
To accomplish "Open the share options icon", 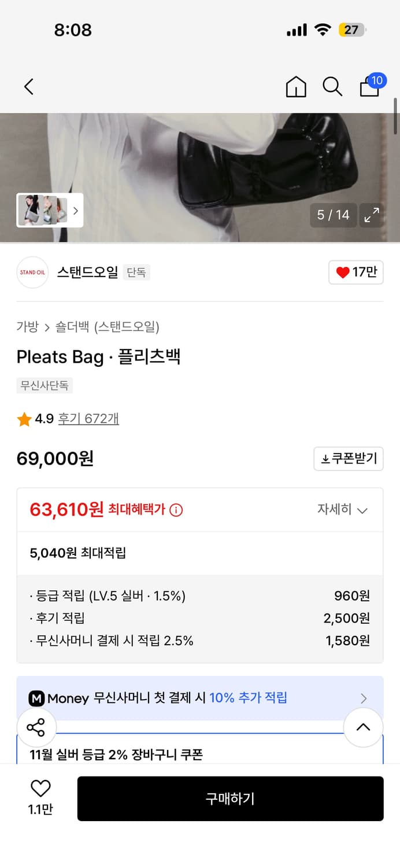I will [36, 727].
